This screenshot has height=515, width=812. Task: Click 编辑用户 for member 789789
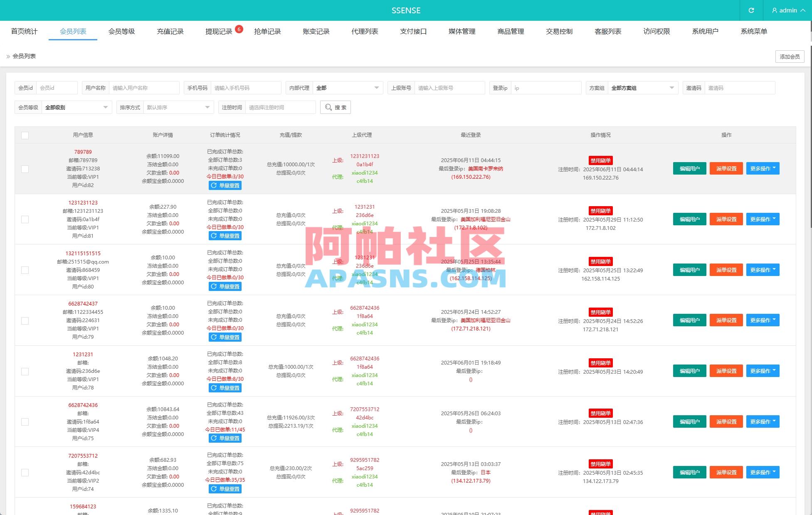pos(689,168)
